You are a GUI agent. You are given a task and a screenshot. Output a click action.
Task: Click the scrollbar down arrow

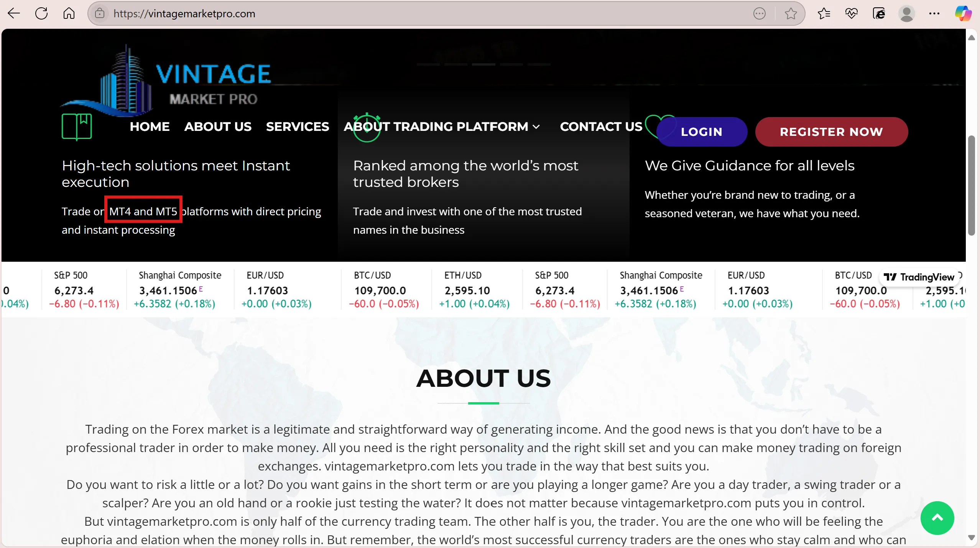coord(971,538)
